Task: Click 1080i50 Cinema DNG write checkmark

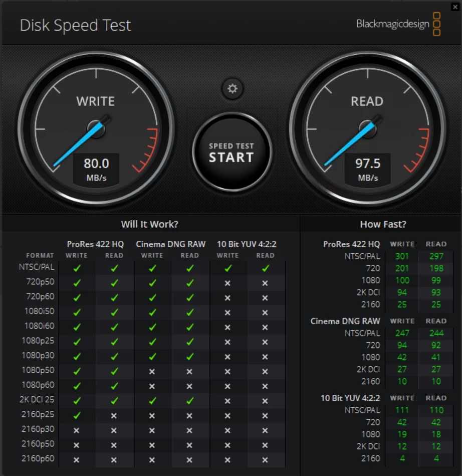Action: (x=152, y=312)
